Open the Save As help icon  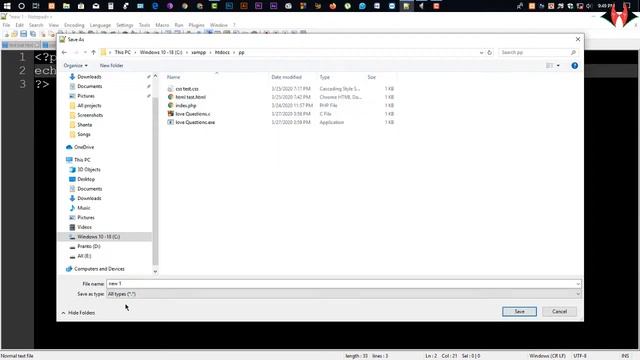coord(574,65)
